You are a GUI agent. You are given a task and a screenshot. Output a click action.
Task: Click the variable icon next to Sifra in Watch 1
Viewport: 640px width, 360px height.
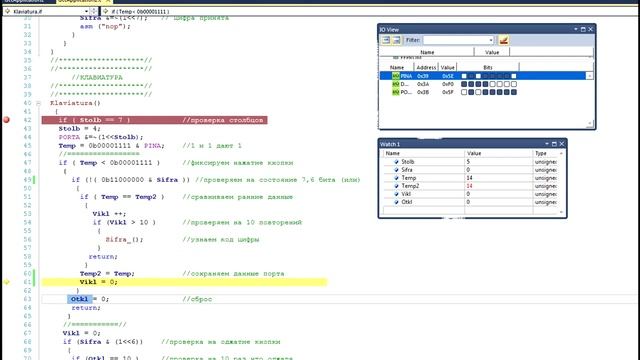[x=396, y=170]
